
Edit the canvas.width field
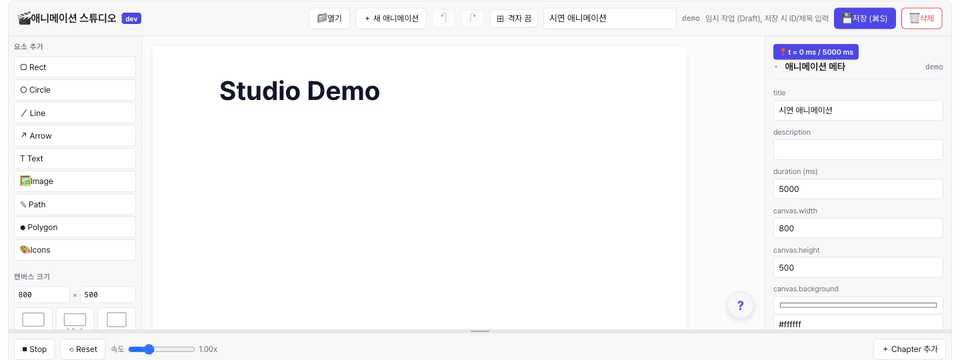[x=858, y=228]
